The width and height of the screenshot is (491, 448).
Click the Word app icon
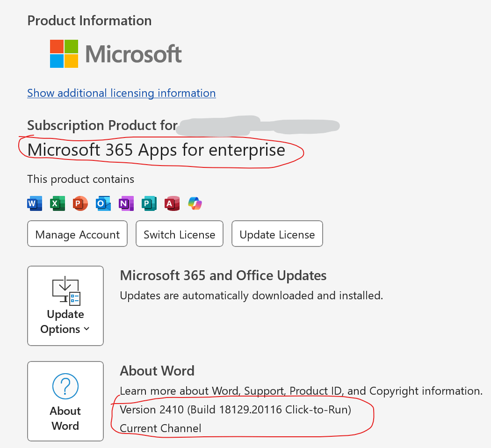[35, 203]
